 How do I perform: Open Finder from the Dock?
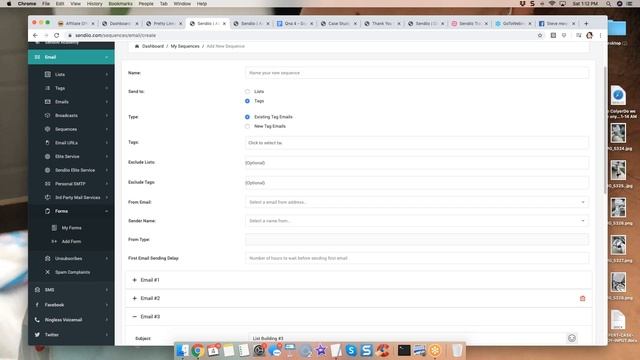tap(182, 350)
